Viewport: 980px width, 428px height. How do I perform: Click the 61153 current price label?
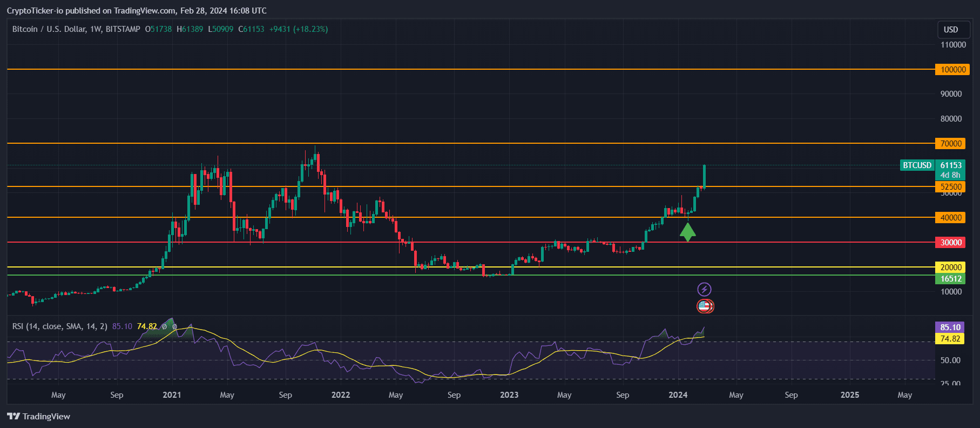tap(951, 165)
